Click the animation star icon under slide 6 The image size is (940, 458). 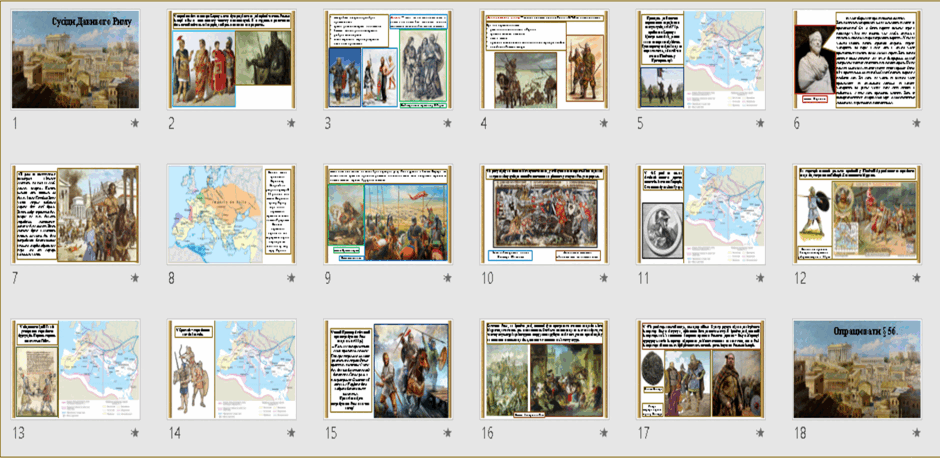[x=917, y=123]
